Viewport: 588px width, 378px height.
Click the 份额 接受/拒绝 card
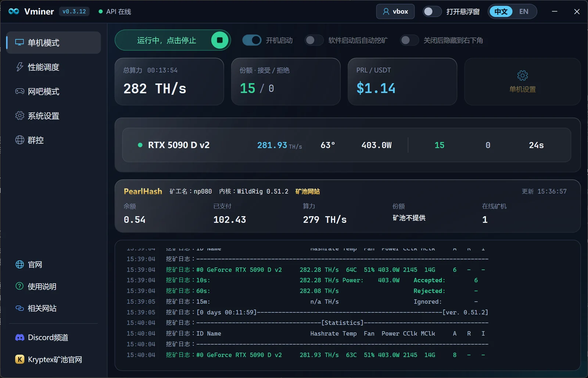pos(286,82)
